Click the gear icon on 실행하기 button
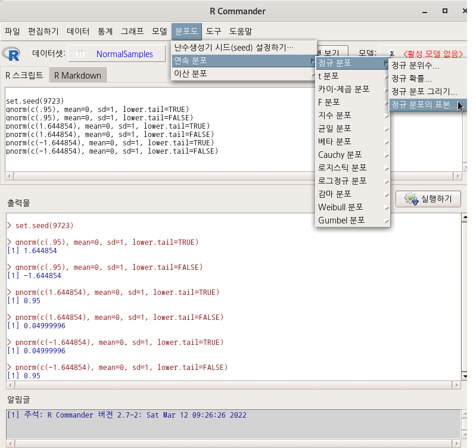476x448 pixels. (411, 199)
